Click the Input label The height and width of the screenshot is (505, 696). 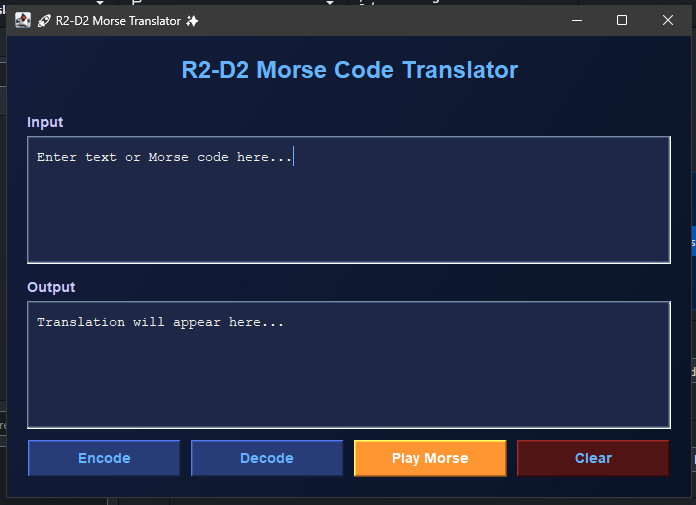(45, 122)
